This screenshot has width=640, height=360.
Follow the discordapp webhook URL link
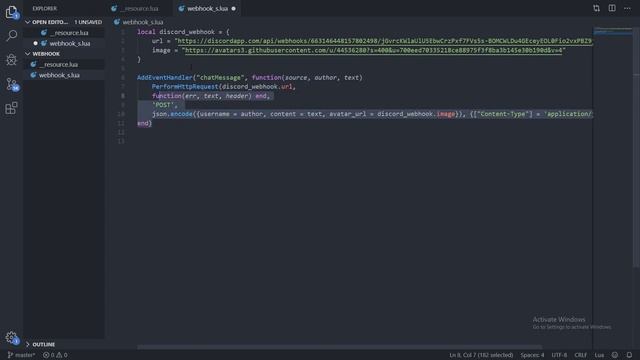point(384,41)
